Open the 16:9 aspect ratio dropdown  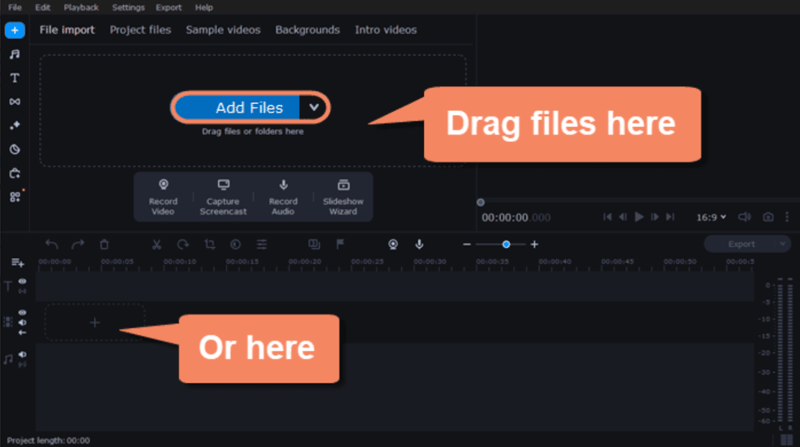pyautogui.click(x=710, y=217)
